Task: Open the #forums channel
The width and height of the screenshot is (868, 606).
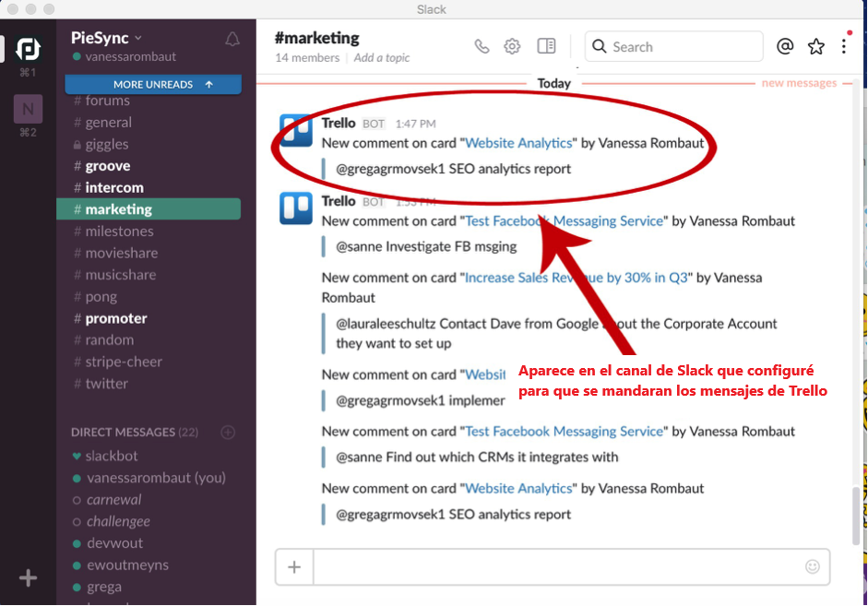Action: [101, 101]
